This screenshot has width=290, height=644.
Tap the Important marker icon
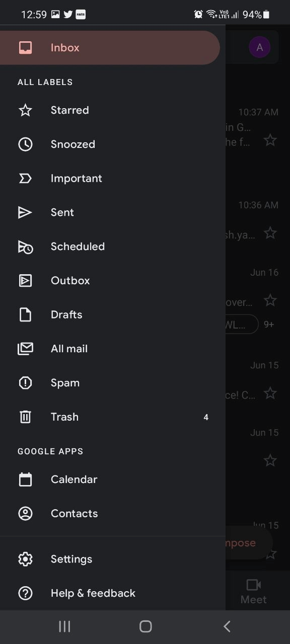(25, 179)
